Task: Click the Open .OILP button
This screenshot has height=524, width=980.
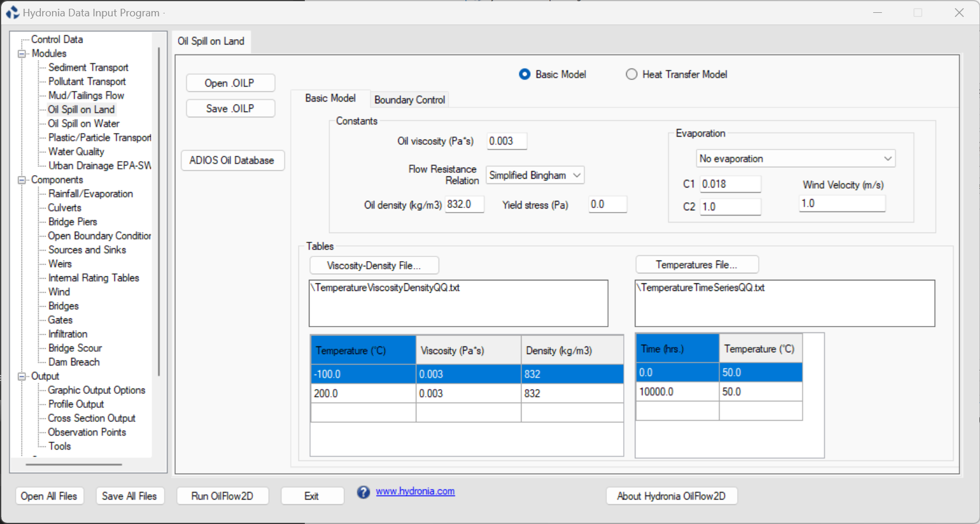Action: pyautogui.click(x=230, y=83)
